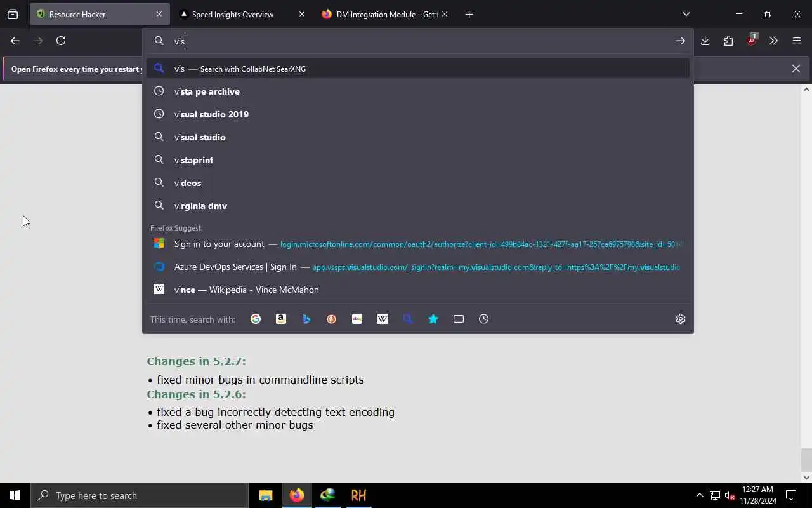Open Firefox application hamburger menu
This screenshot has height=508, width=812.
[x=797, y=41]
